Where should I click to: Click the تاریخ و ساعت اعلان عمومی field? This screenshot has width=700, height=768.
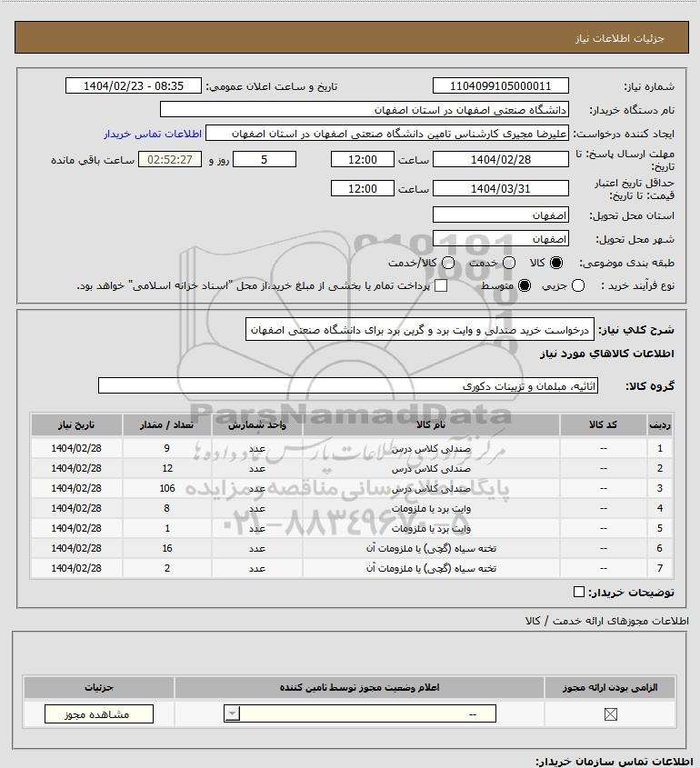(x=134, y=85)
